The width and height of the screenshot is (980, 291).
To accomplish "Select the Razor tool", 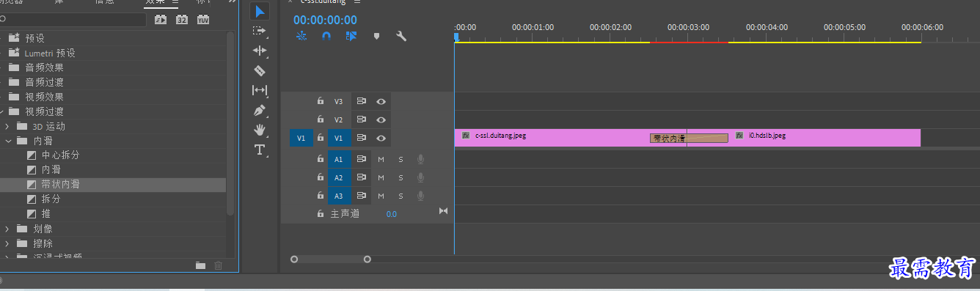I will pyautogui.click(x=260, y=70).
